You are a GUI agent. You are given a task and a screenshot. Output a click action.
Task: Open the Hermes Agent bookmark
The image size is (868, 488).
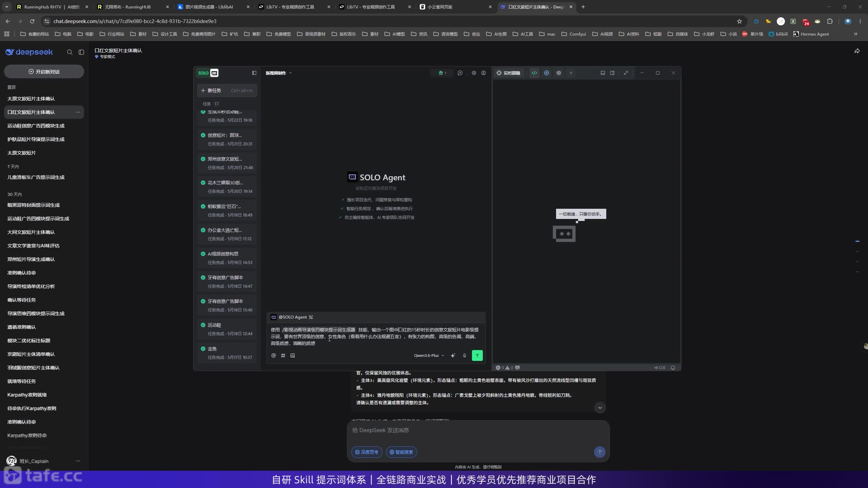click(811, 34)
